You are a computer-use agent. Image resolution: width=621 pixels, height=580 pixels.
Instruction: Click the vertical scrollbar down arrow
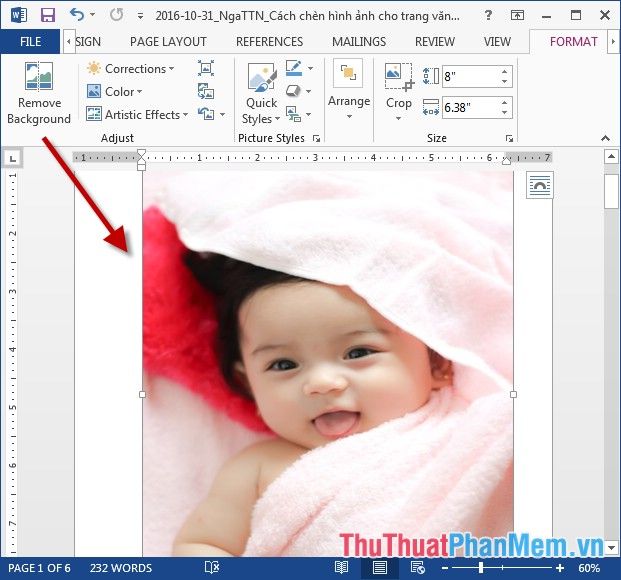click(611, 548)
